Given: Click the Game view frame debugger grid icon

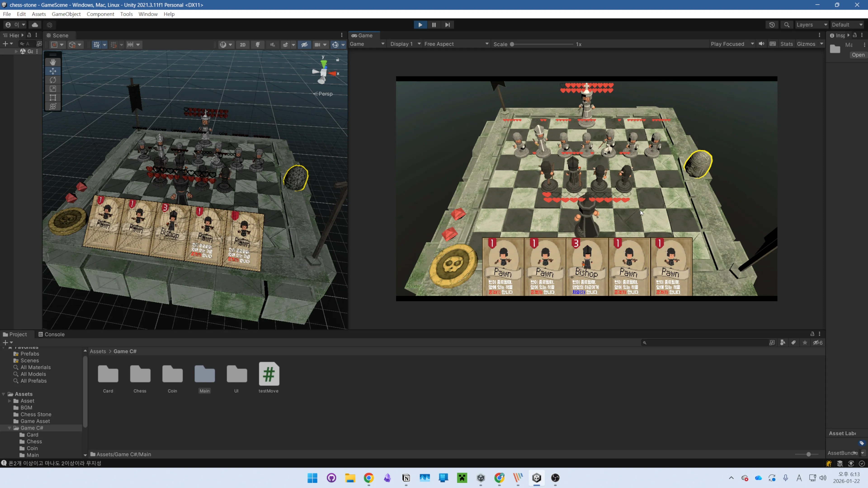Looking at the screenshot, I should tap(773, 44).
